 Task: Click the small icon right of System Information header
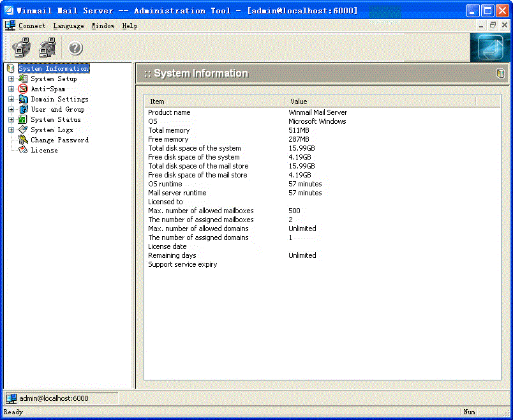(x=500, y=73)
